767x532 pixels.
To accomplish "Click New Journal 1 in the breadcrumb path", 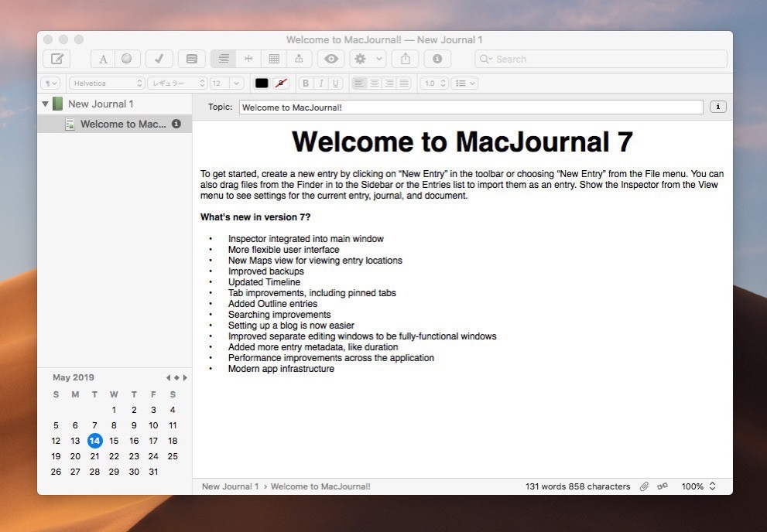I will [230, 486].
